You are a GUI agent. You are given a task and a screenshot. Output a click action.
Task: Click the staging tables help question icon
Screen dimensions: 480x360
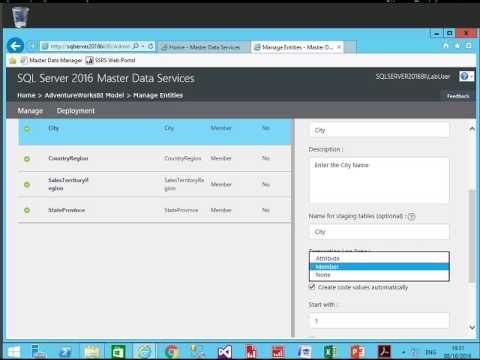(x=412, y=217)
